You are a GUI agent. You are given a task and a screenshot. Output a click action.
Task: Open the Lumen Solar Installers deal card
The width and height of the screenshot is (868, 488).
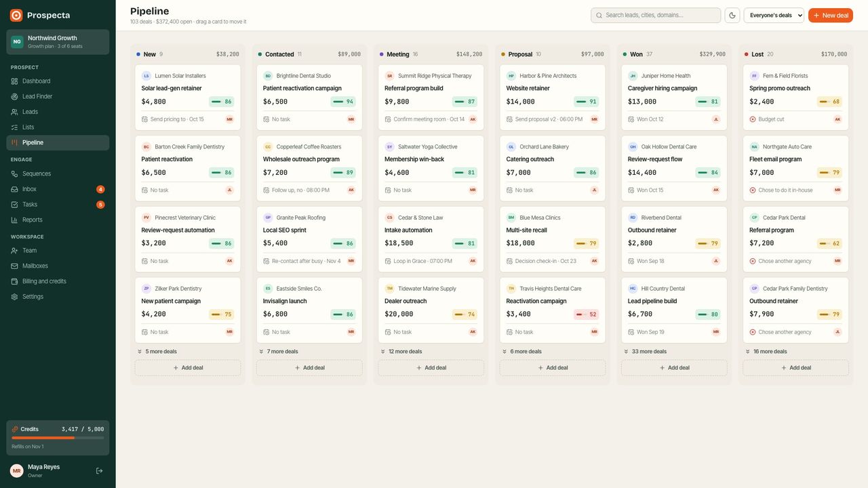click(x=188, y=97)
